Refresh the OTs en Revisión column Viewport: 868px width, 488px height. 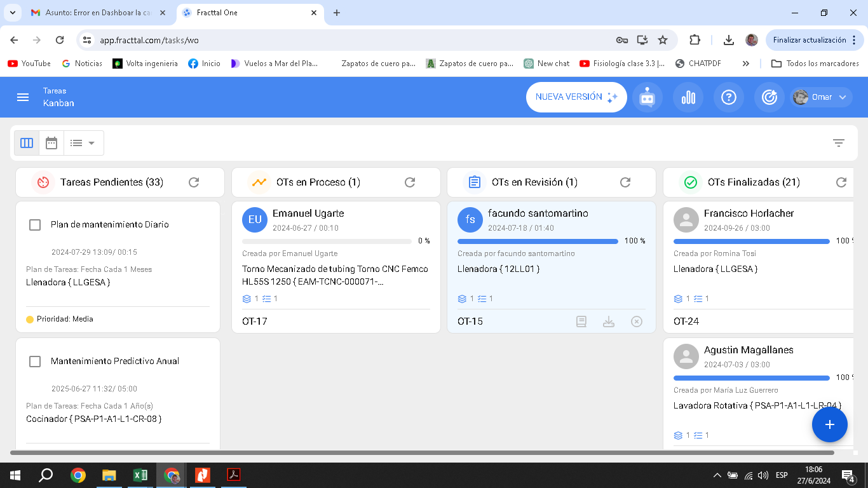(x=625, y=182)
